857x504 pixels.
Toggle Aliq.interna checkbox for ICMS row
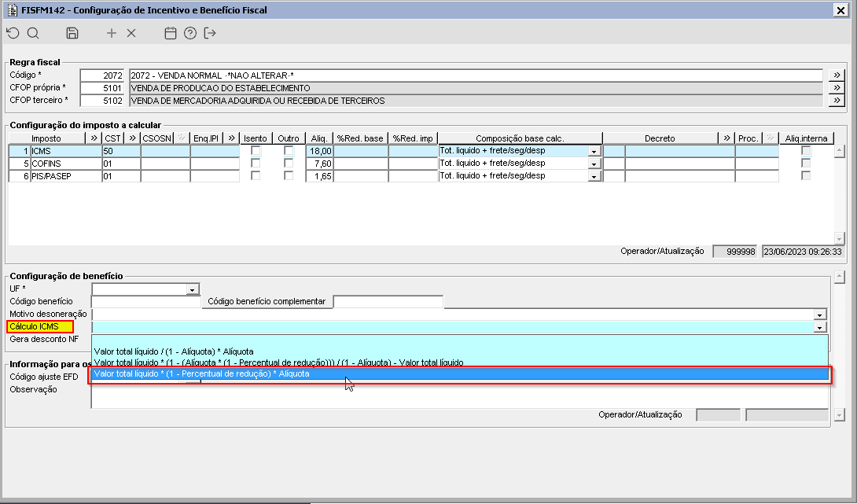pyautogui.click(x=806, y=151)
